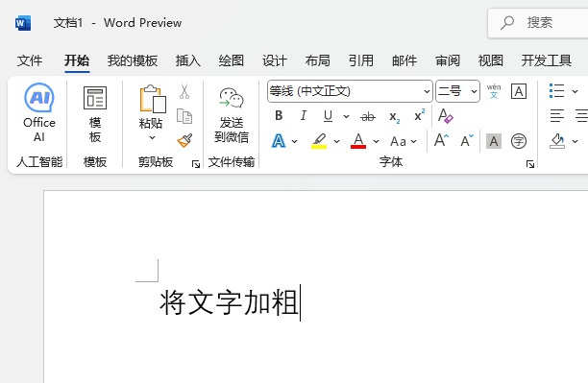
Task: Expand shading paint bucket dropdown arrow
Action: (575, 141)
